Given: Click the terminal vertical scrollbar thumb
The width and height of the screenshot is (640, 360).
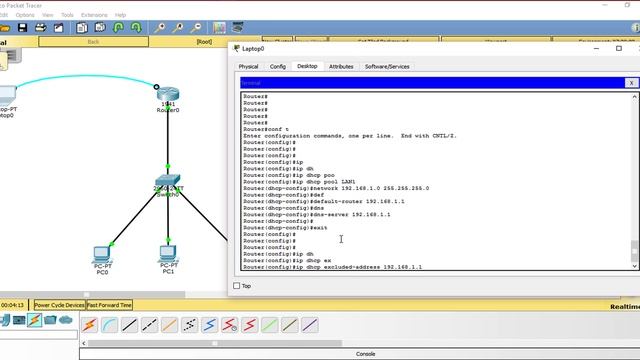Looking at the screenshot, I should (x=634, y=251).
